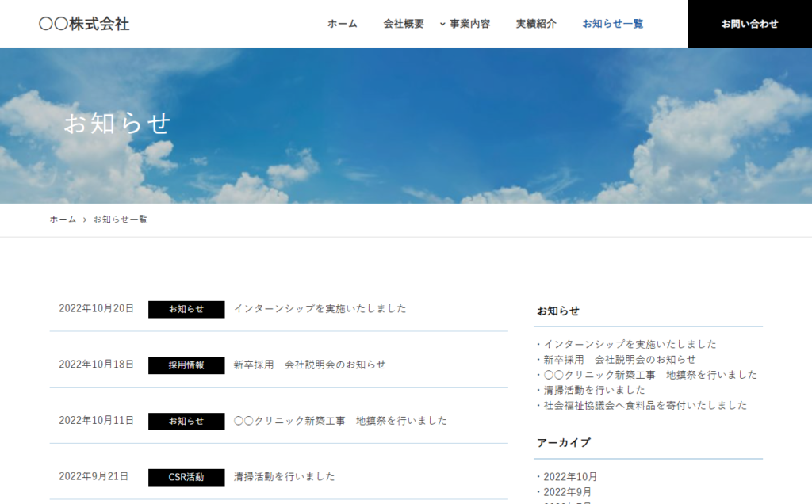
Task: Open 新卒採用 会社説明会のお知らせ in main list
Action: pyautogui.click(x=309, y=365)
